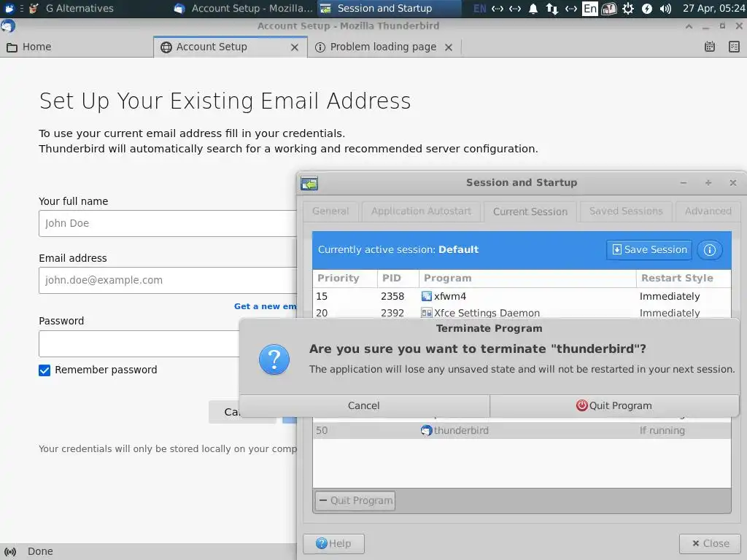This screenshot has width=747, height=560.
Task: Open the Application Autostart tab
Action: click(x=421, y=211)
